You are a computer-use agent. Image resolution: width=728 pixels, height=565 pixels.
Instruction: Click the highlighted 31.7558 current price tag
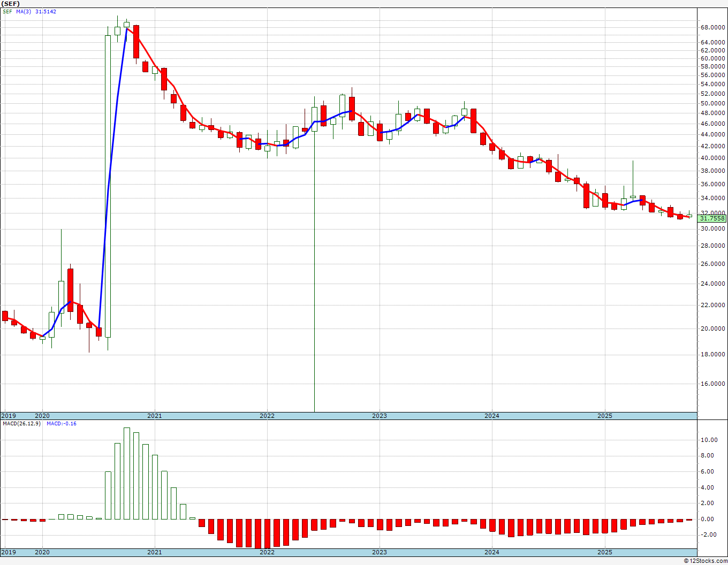[712, 218]
